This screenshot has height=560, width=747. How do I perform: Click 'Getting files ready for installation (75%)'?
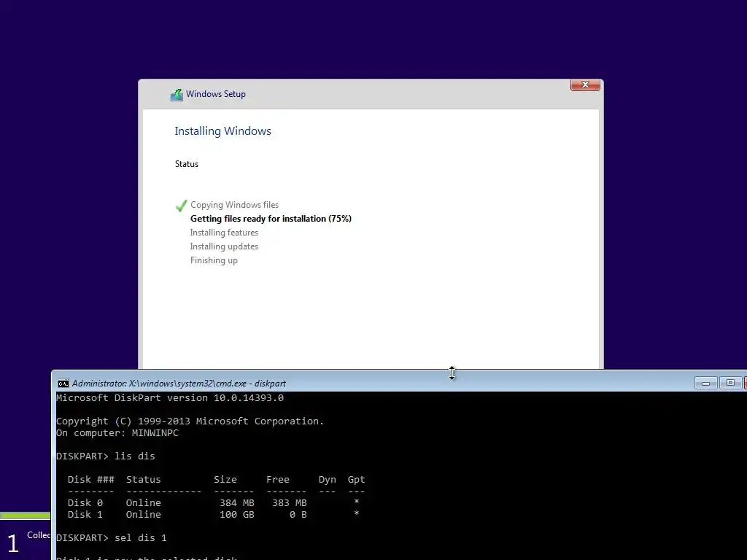271,219
